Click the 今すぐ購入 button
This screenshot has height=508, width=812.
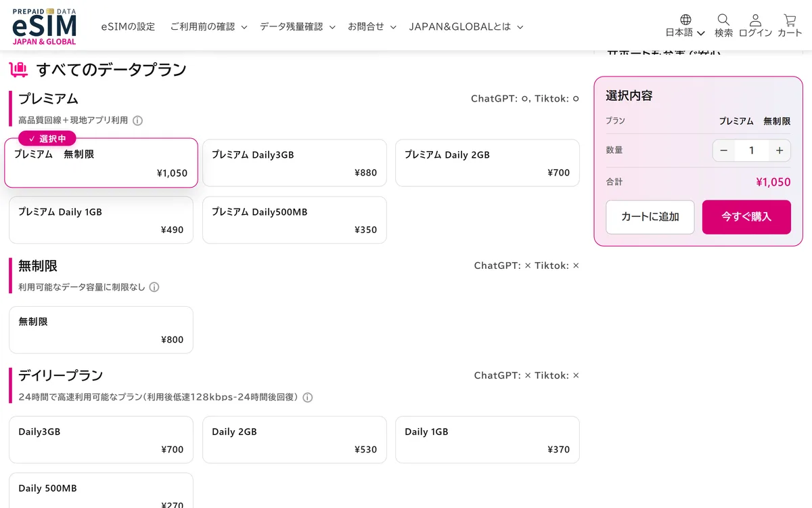click(x=746, y=217)
